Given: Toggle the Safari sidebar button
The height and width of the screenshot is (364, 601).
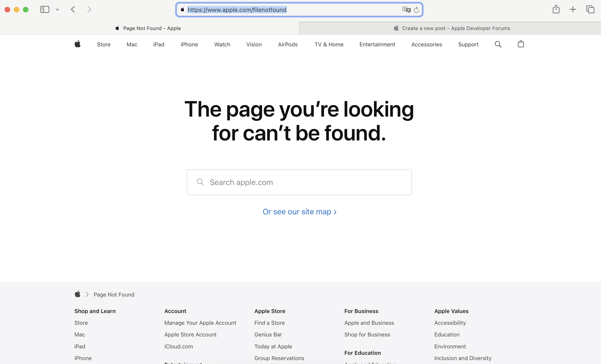Looking at the screenshot, I should click(x=45, y=9).
